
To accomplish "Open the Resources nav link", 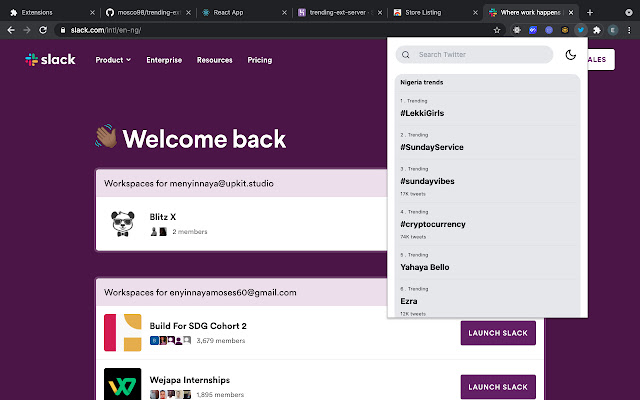I will pyautogui.click(x=215, y=60).
